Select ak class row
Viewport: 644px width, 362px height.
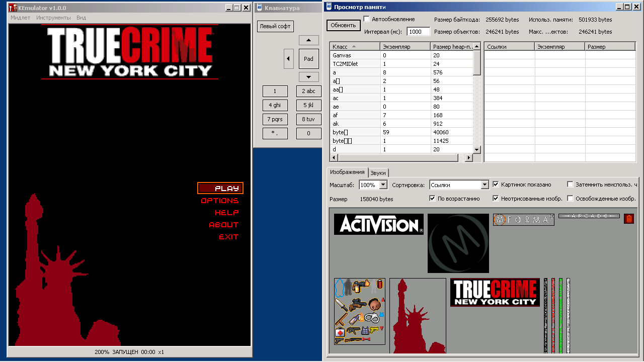pyautogui.click(x=401, y=124)
